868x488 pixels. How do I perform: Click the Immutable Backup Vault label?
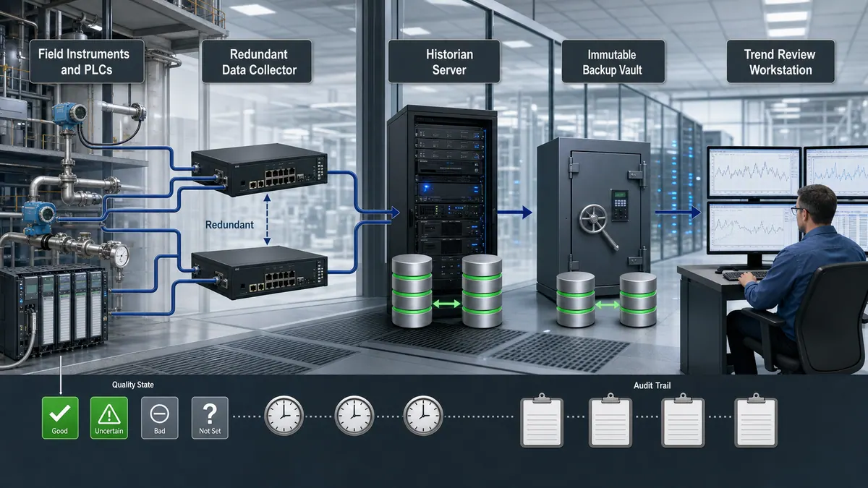click(x=612, y=62)
